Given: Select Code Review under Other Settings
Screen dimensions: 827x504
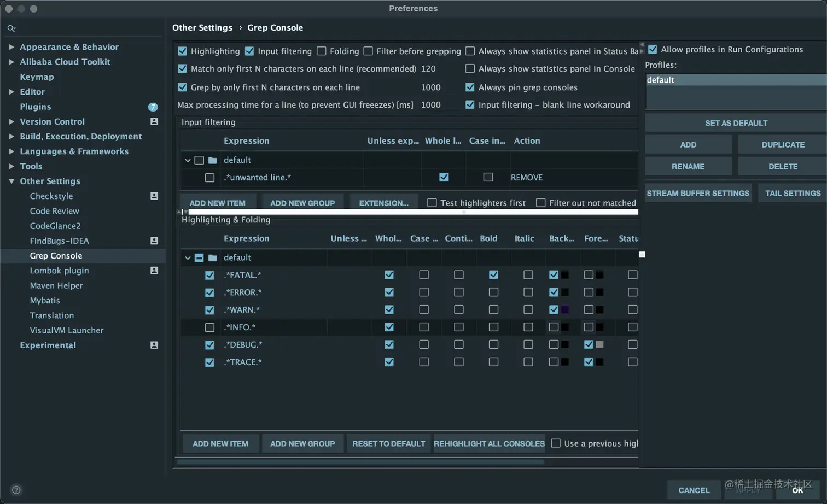Looking at the screenshot, I should (x=55, y=211).
